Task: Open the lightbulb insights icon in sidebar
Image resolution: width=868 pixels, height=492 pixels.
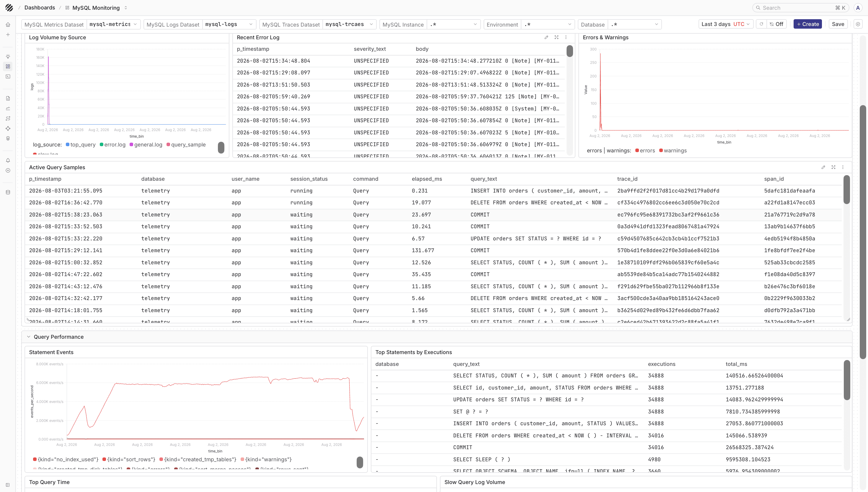Action: (x=8, y=56)
